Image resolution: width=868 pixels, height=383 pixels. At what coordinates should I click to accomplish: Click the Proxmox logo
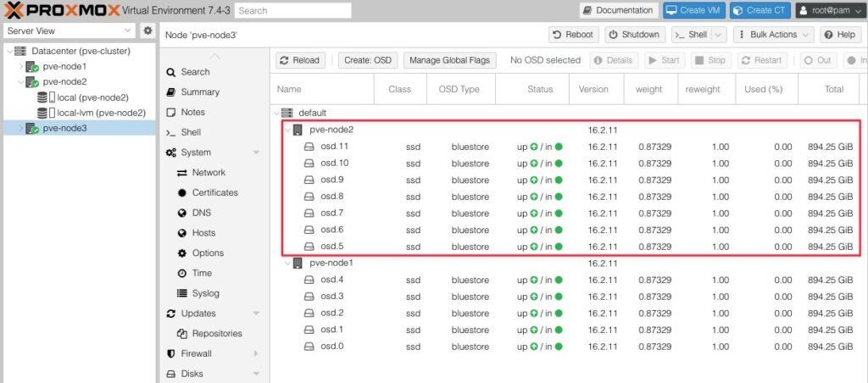pyautogui.click(x=61, y=10)
